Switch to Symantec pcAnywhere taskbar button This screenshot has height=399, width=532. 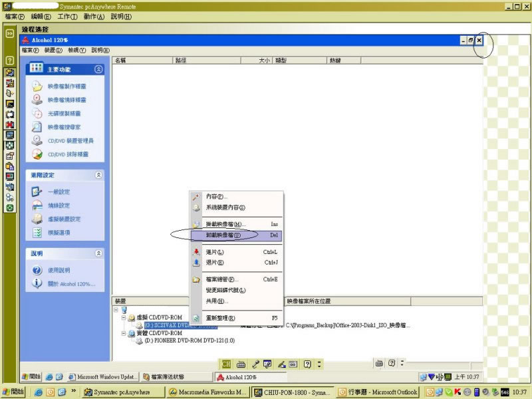click(124, 392)
